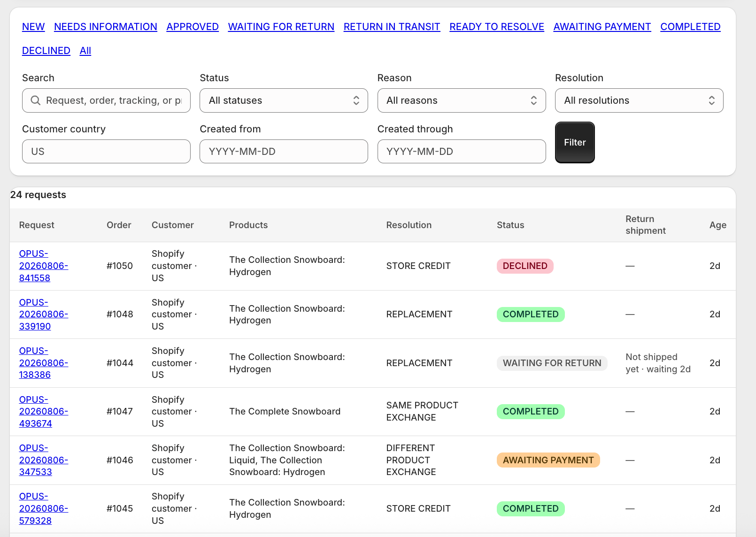Image resolution: width=756 pixels, height=537 pixels.
Task: Click order number #1050
Action: [x=120, y=266]
